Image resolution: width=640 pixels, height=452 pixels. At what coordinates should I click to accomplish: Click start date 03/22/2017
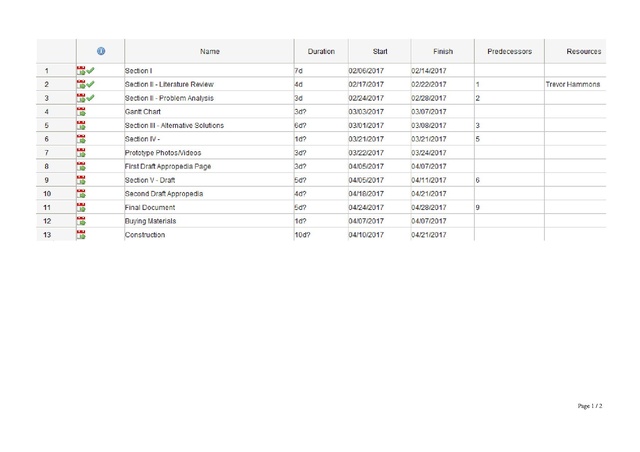click(x=366, y=153)
